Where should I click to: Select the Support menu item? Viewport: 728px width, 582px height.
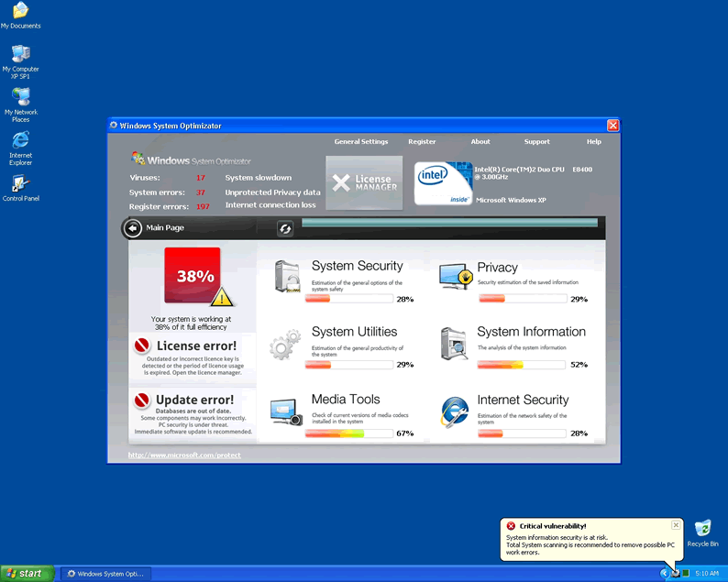click(x=536, y=142)
